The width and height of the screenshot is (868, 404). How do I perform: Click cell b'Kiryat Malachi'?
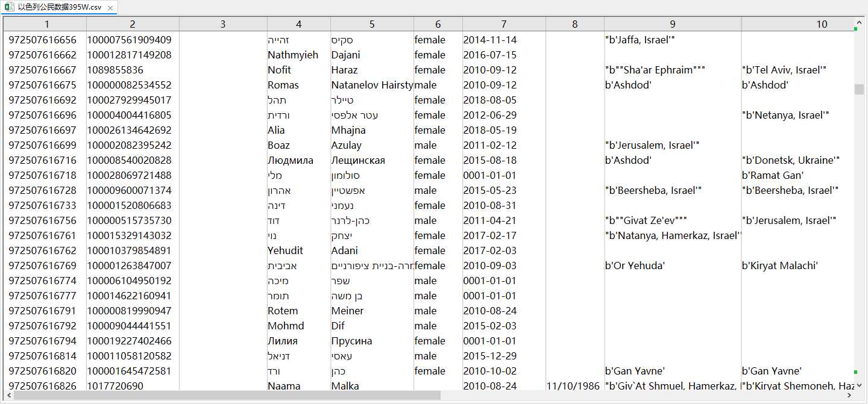[780, 266]
